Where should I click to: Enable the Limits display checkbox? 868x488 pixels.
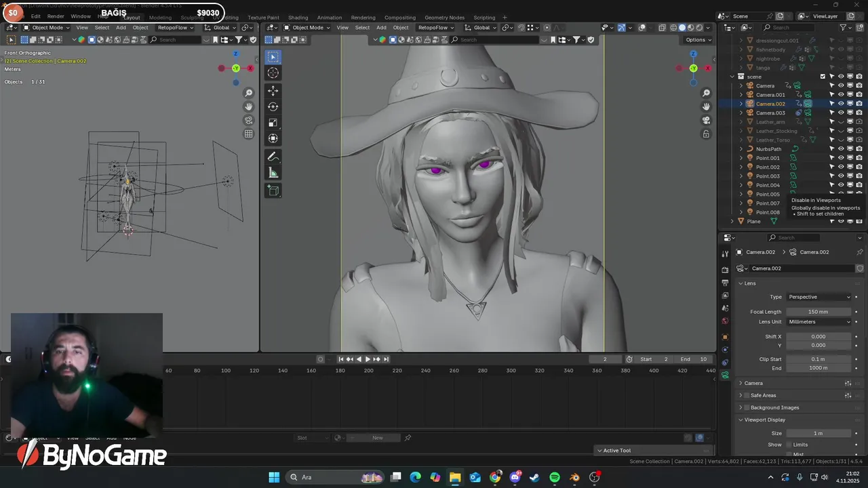(x=789, y=445)
